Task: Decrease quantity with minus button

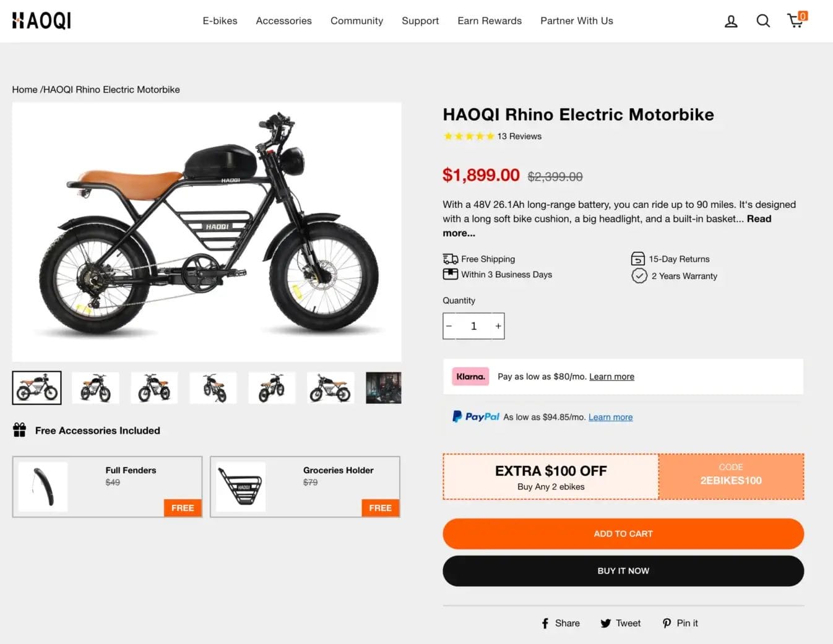Action: point(449,326)
